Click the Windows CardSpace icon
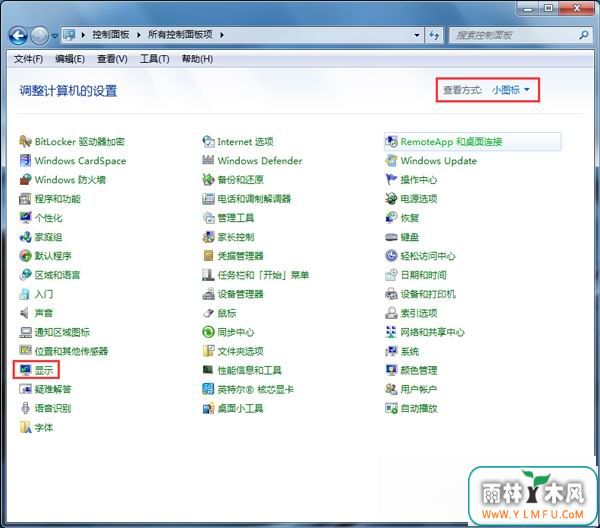Image resolution: width=600 pixels, height=528 pixels. [x=25, y=161]
